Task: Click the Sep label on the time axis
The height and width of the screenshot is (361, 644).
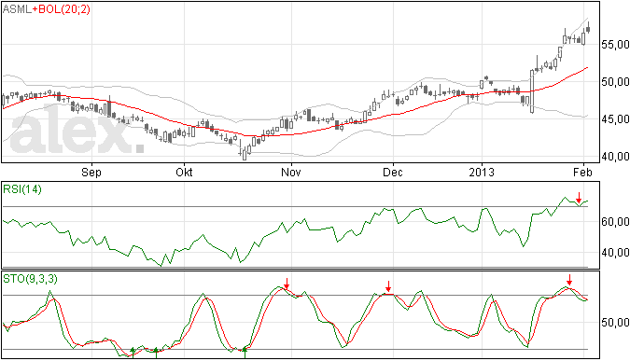Action: (91, 172)
